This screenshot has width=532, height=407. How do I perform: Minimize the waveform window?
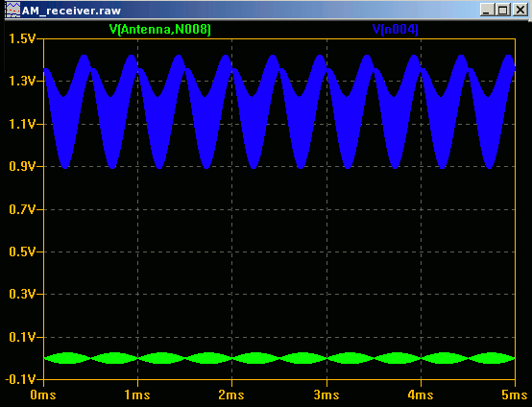[487, 10]
